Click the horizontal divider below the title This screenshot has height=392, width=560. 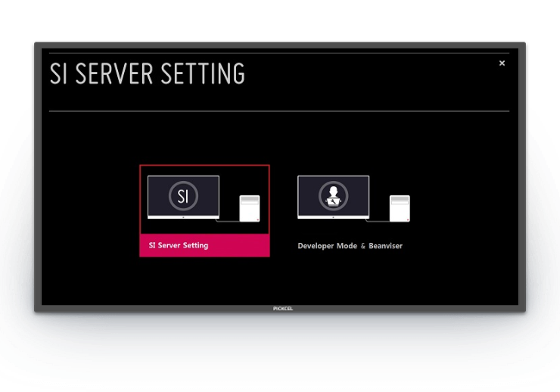click(279, 111)
